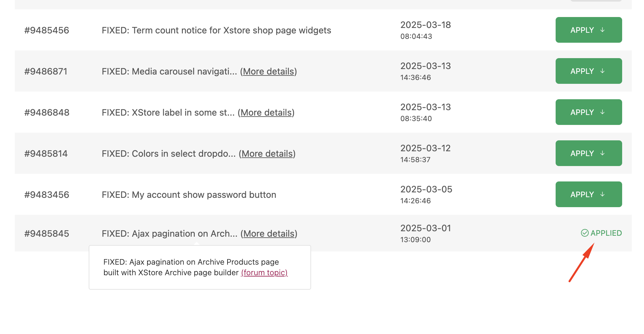Open More details for Colors in select dropdown
The height and width of the screenshot is (334, 644).
tap(267, 154)
